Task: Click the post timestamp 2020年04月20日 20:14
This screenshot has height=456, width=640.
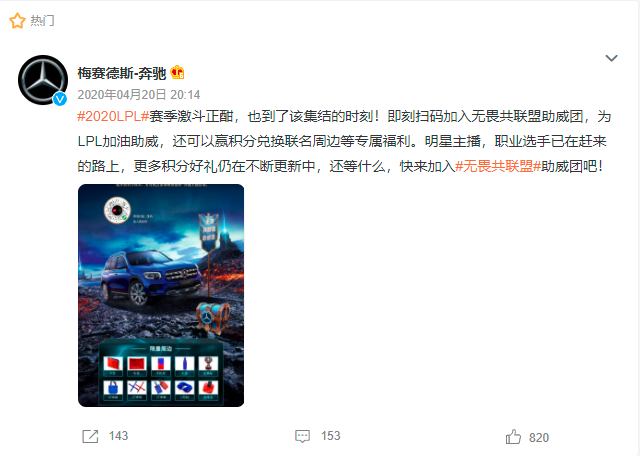Action: (x=139, y=95)
